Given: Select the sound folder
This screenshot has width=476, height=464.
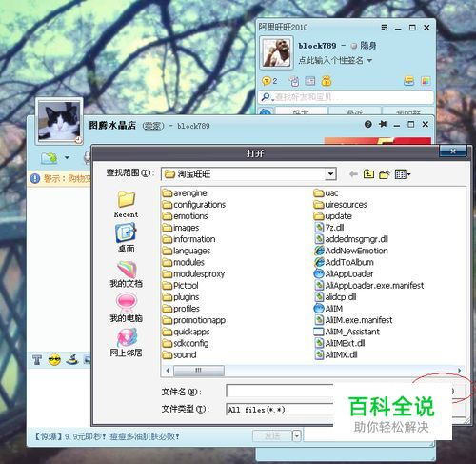Looking at the screenshot, I should click(179, 354).
